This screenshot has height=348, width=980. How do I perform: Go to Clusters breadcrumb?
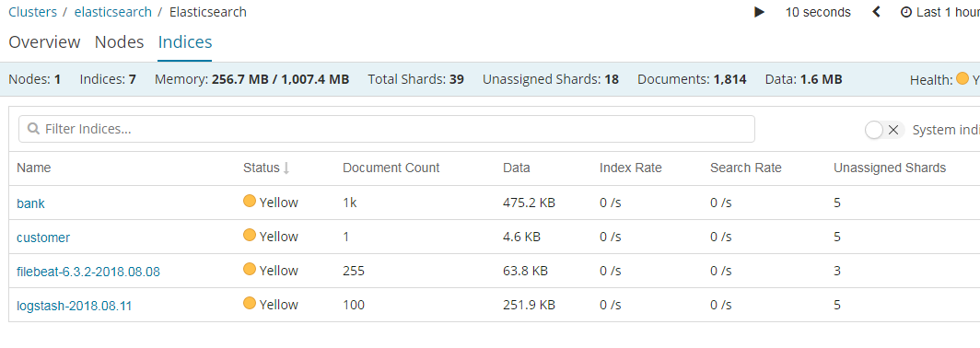(32, 12)
